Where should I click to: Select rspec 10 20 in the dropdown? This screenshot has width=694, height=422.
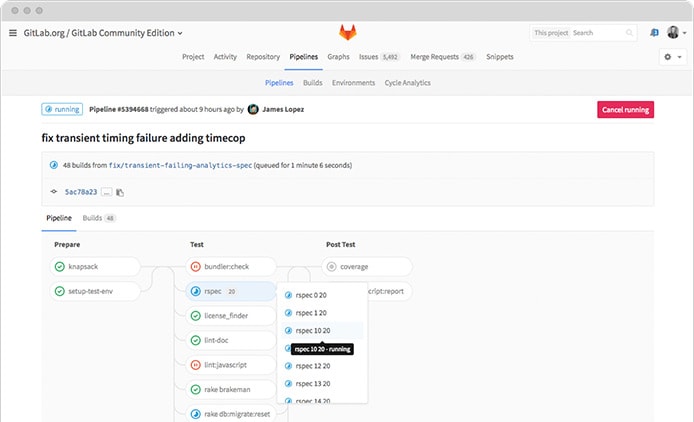322,330
